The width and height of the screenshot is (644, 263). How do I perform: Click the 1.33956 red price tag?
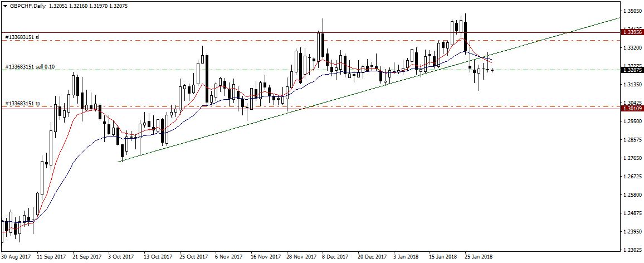point(632,32)
